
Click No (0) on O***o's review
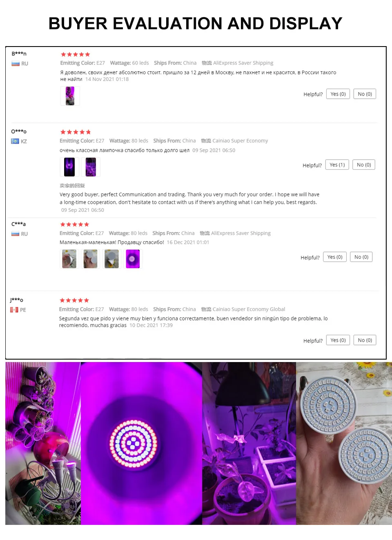[364, 165]
